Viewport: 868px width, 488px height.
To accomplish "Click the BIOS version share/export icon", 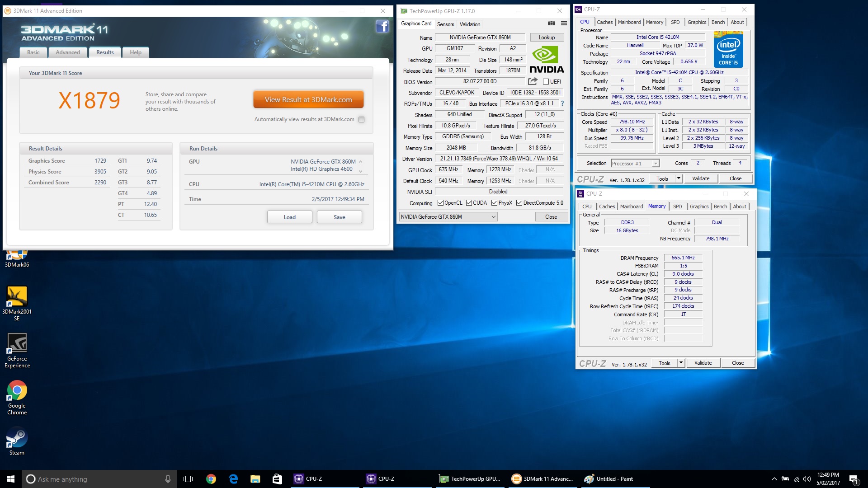I will [x=533, y=81].
